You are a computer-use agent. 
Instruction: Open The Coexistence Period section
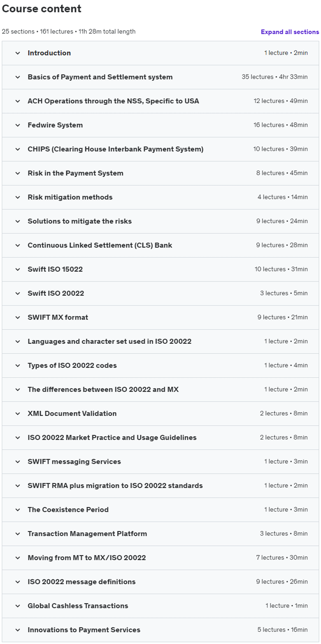point(160,510)
